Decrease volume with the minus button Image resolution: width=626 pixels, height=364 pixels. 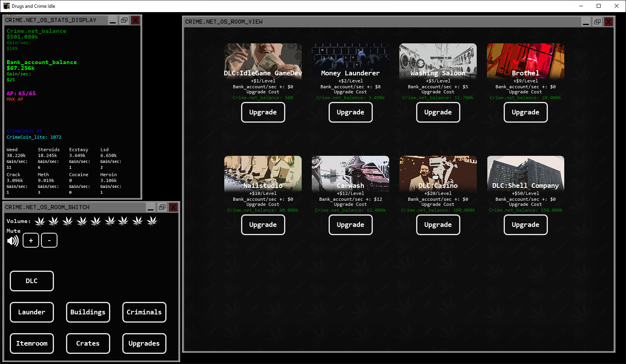[49, 240]
